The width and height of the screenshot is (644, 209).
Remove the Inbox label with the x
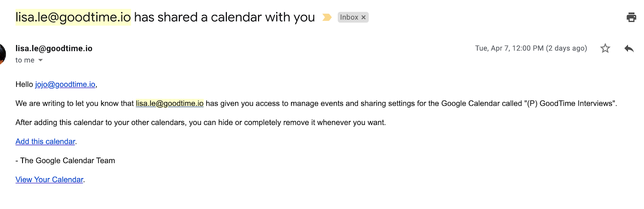pos(363,17)
